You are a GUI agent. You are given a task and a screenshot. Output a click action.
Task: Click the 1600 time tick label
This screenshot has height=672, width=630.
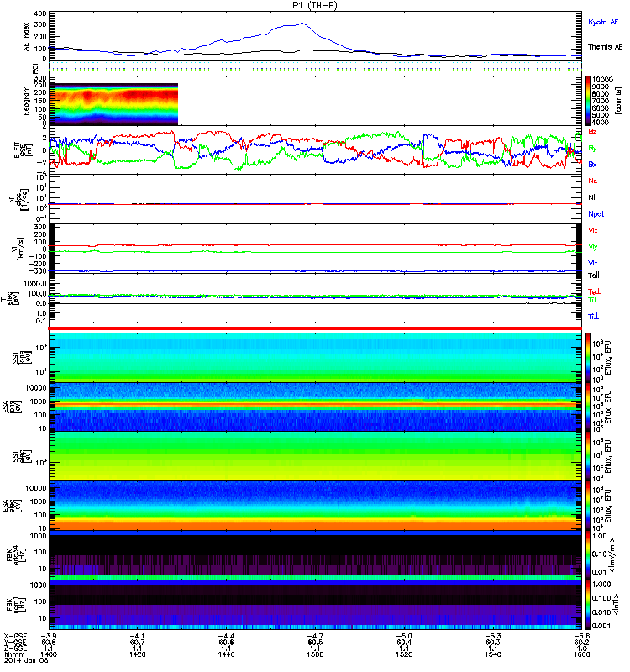[x=581, y=654]
